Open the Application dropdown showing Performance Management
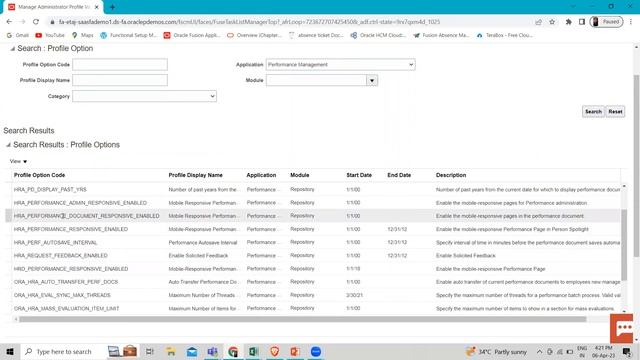Image resolution: width=640 pixels, height=360 pixels. 340,64
